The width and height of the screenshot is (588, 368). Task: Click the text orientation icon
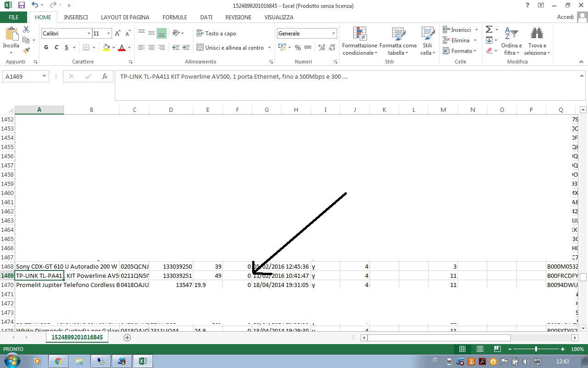(176, 33)
